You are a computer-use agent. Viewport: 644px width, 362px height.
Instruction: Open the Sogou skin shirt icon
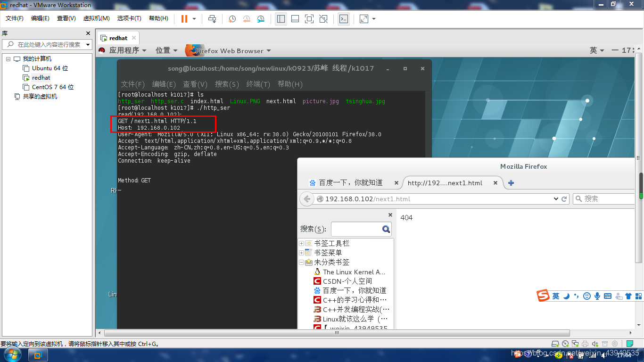pyautogui.click(x=628, y=296)
